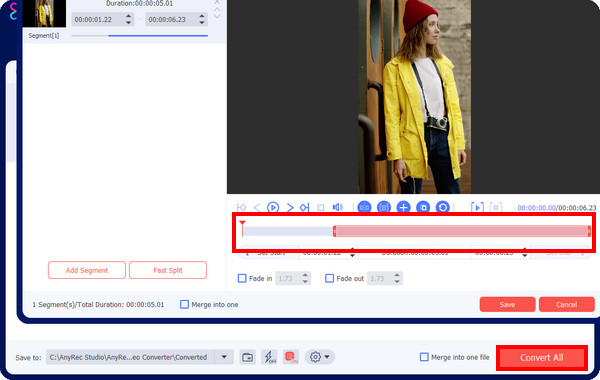This screenshot has width=600, height=380.
Task: Cancel the trimming dialog
Action: point(567,305)
